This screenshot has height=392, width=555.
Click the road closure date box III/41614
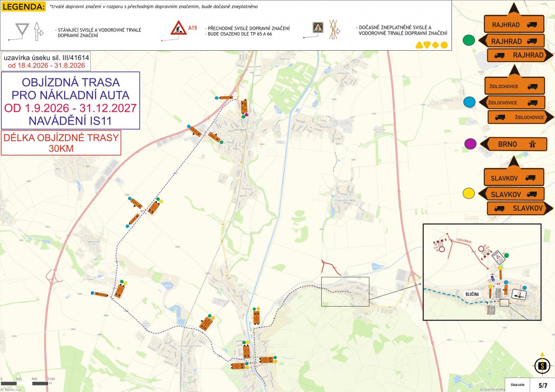click(x=46, y=61)
